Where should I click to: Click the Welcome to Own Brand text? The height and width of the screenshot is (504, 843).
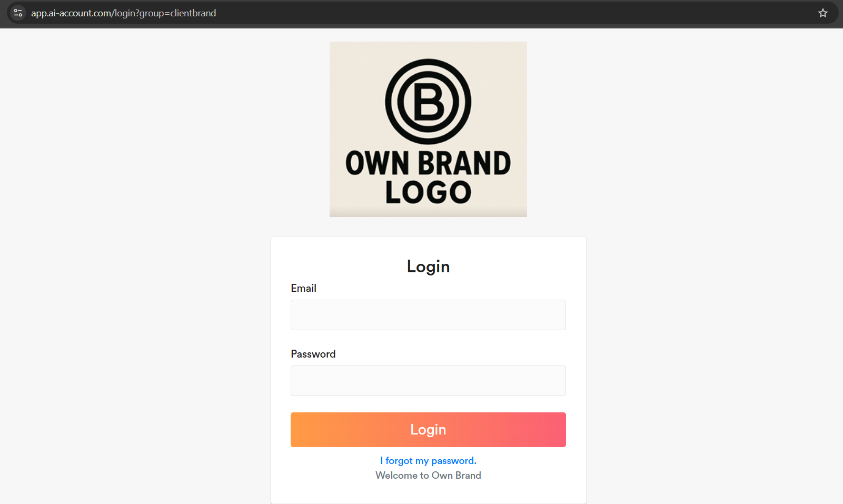(x=428, y=476)
